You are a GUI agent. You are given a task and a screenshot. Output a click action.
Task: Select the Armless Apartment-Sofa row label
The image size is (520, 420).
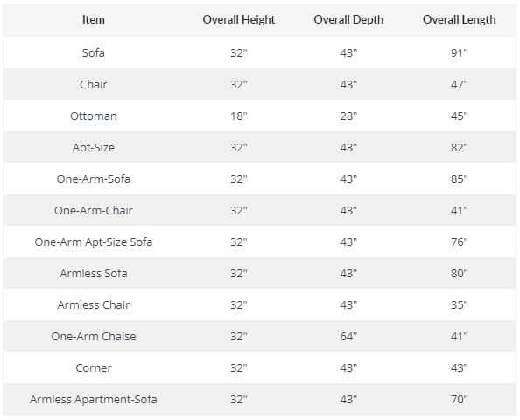click(x=94, y=399)
